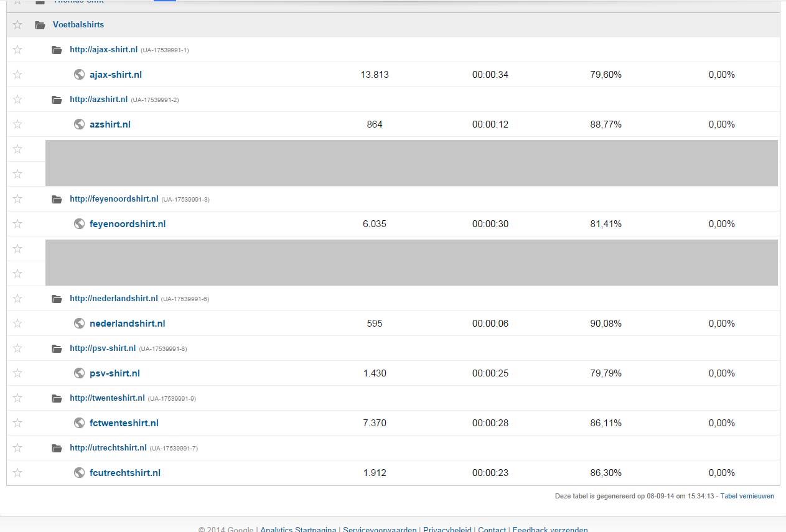This screenshot has height=532, width=786.
Task: Open property link http://utrechtshirt.nl
Action: (108, 448)
